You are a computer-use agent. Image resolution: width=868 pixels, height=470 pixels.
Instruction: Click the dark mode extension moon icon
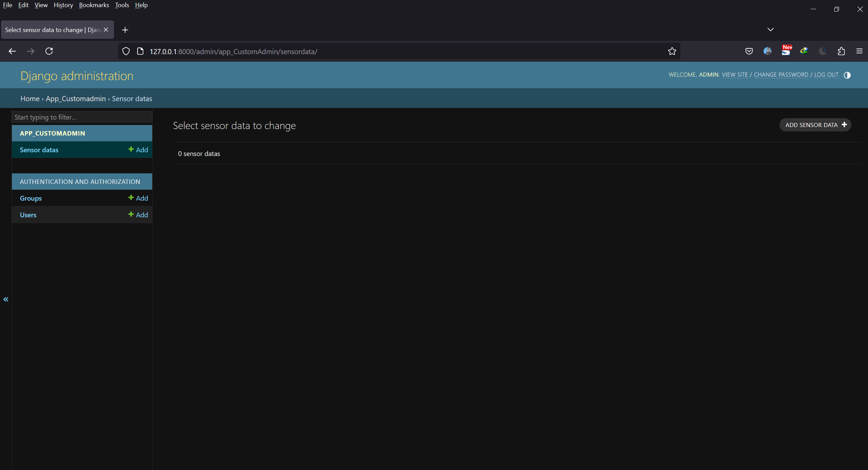[822, 51]
